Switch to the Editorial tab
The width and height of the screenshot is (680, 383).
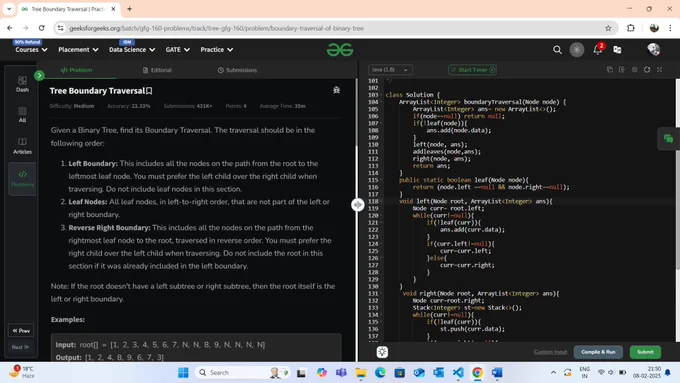point(157,70)
